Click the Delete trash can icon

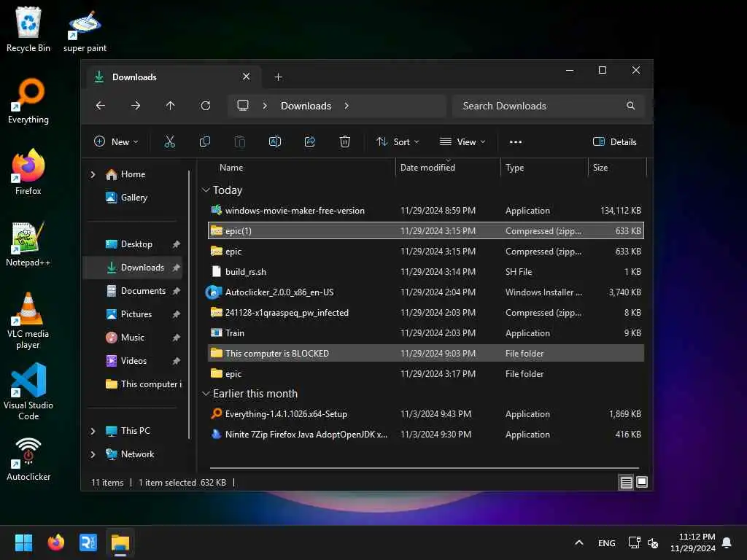coord(345,141)
